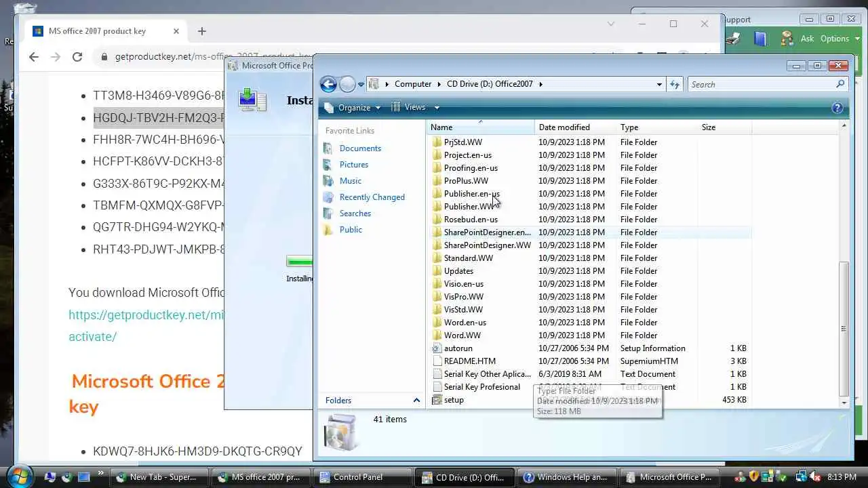Select the autorun setup information file icon
868x488 pixels.
click(x=437, y=348)
